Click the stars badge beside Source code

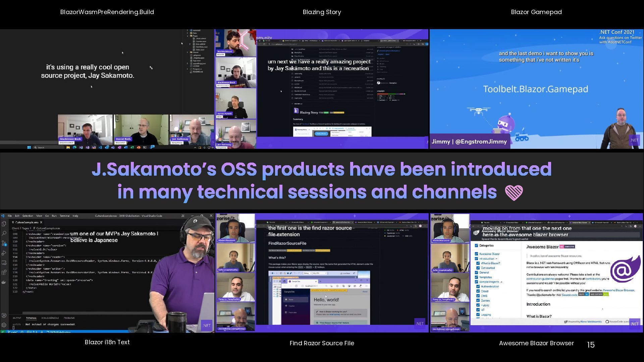click(584, 294)
